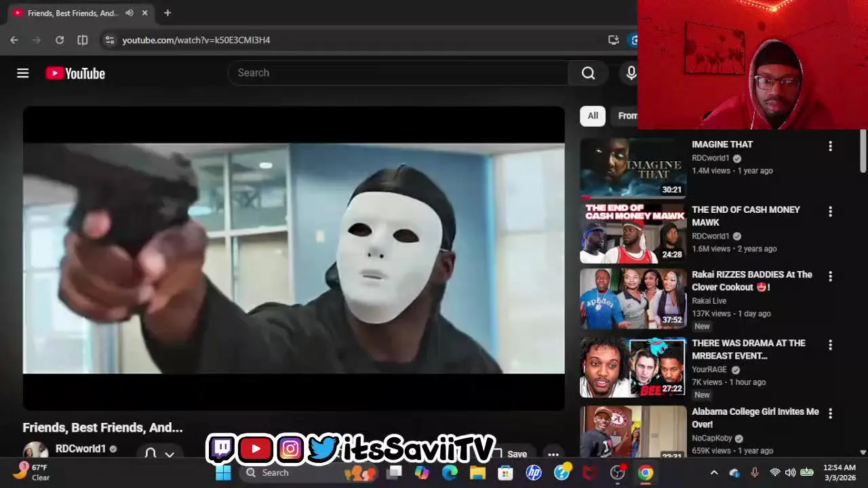
Task: Click inside the YouTube search field
Action: (398, 73)
